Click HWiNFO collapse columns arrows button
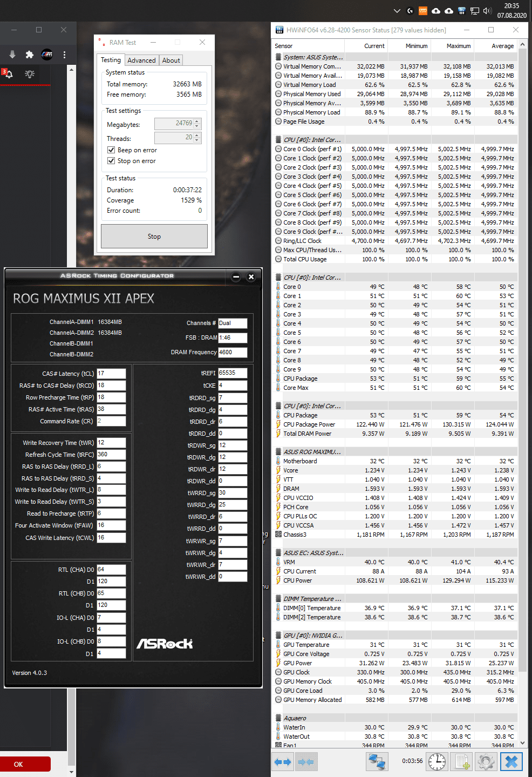The width and height of the screenshot is (532, 777). (x=306, y=762)
